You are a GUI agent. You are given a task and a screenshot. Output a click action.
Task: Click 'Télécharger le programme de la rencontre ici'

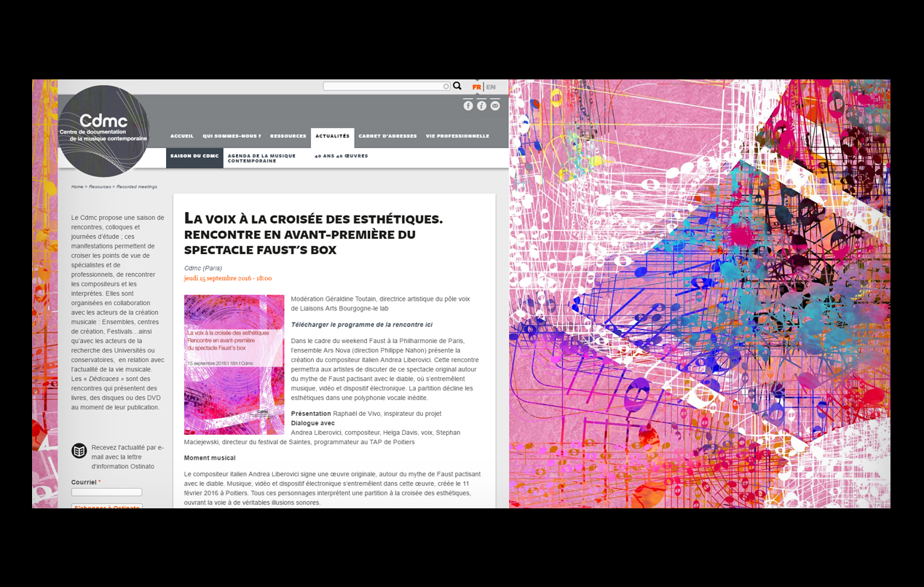pos(362,325)
